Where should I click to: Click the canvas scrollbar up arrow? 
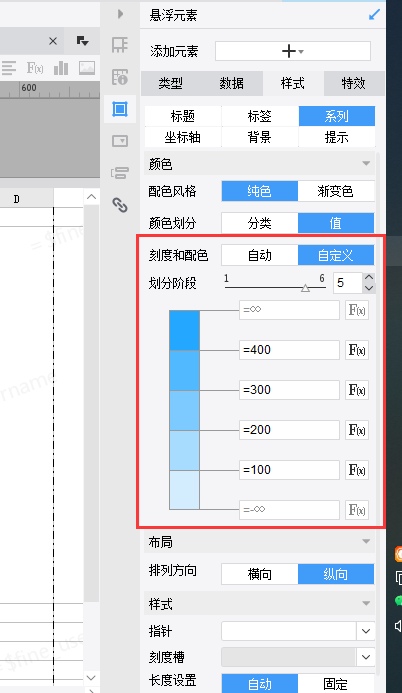[91, 197]
